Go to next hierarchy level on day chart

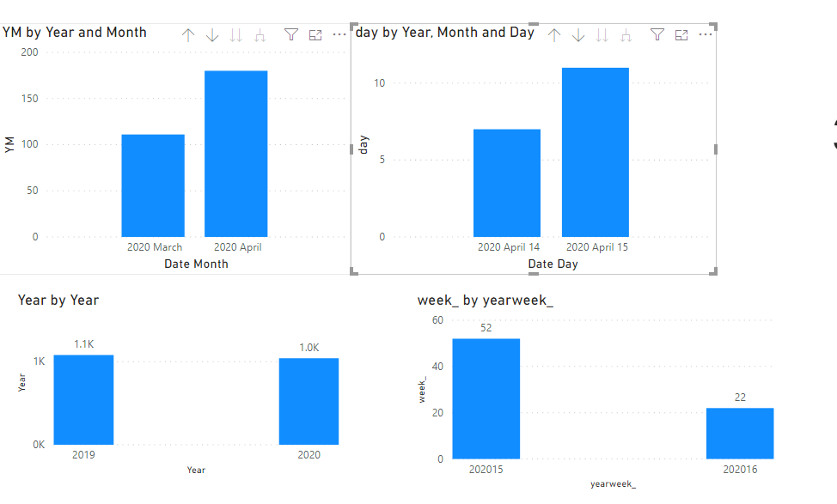602,35
